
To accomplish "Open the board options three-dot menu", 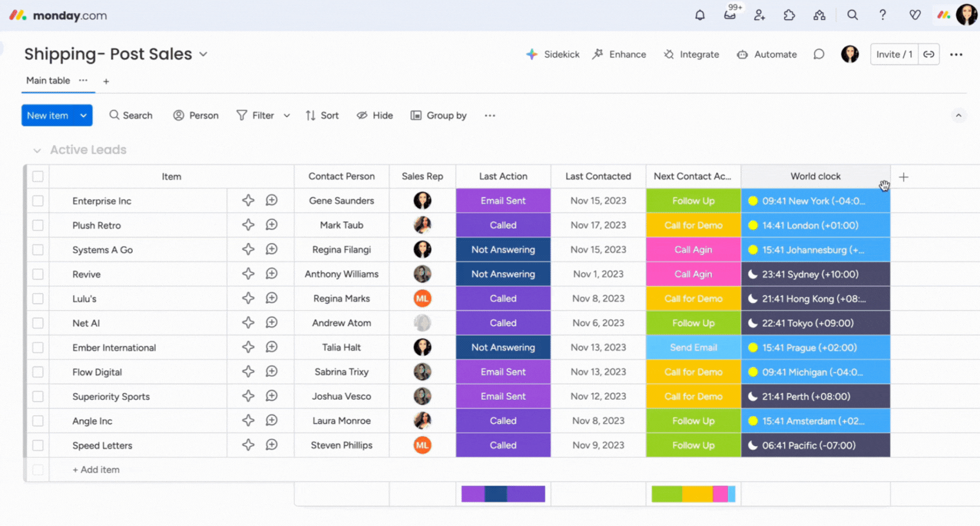I will click(956, 55).
